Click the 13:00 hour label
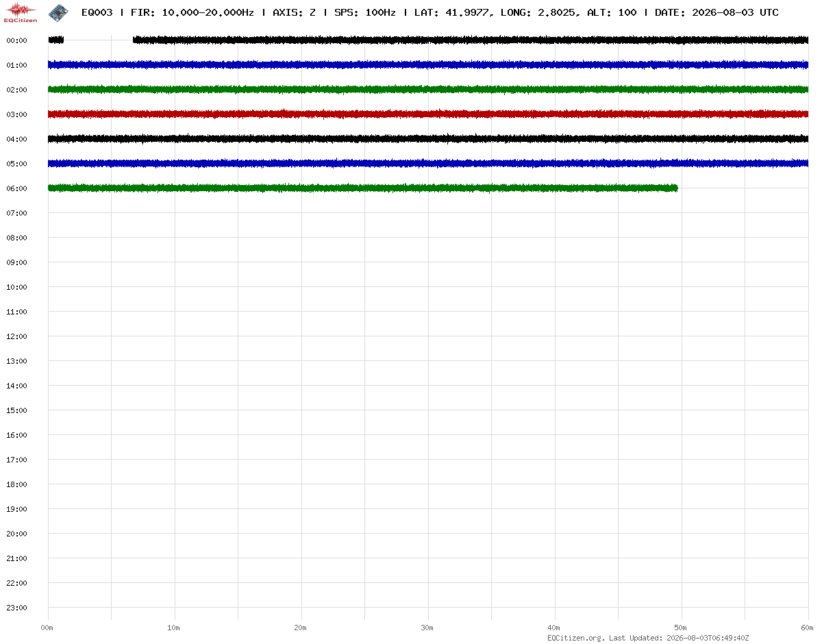Viewport: 822px width, 644px height. [x=16, y=361]
